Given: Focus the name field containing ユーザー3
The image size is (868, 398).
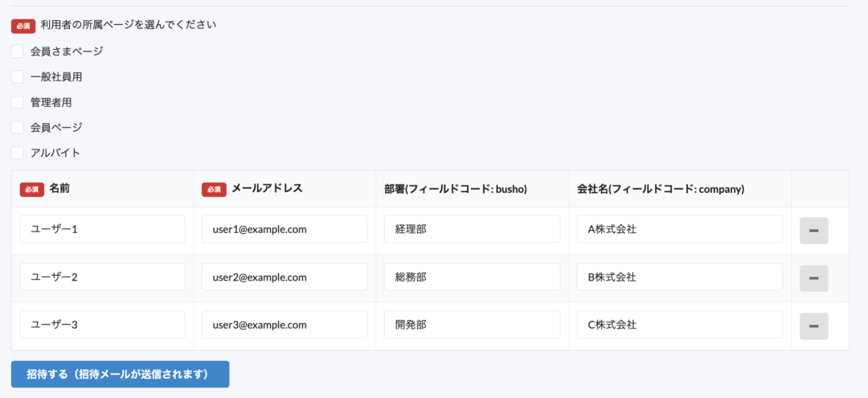Looking at the screenshot, I should click(x=102, y=324).
